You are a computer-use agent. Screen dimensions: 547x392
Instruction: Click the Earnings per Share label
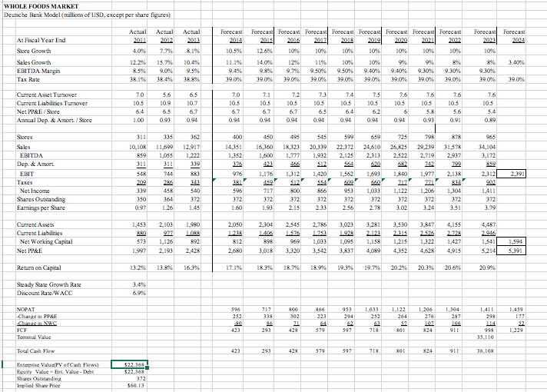[41, 208]
